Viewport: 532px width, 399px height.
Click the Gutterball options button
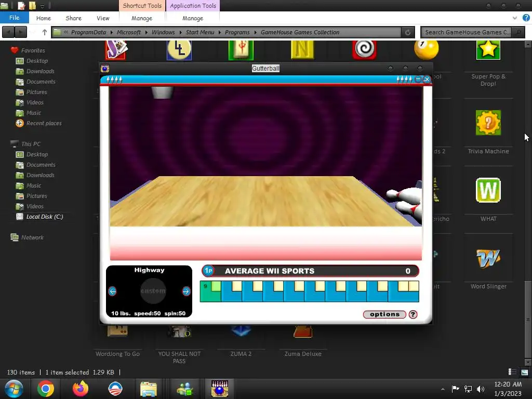tap(384, 314)
